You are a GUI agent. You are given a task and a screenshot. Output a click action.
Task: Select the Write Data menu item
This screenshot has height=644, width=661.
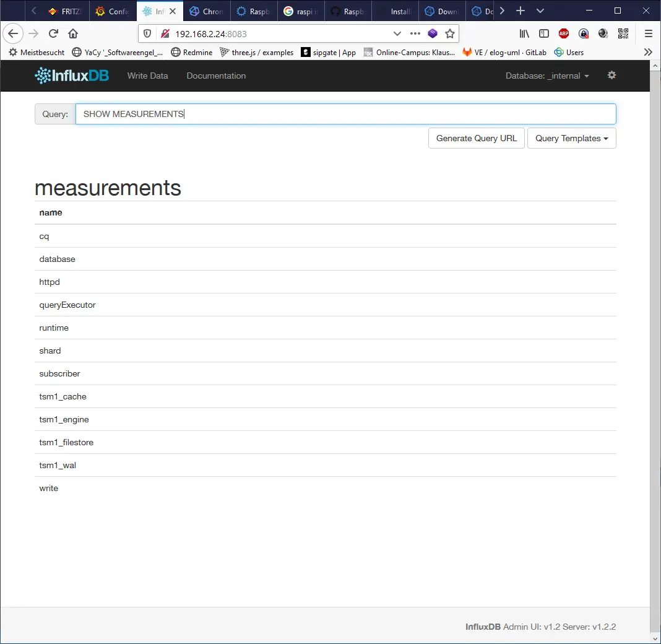pos(147,76)
